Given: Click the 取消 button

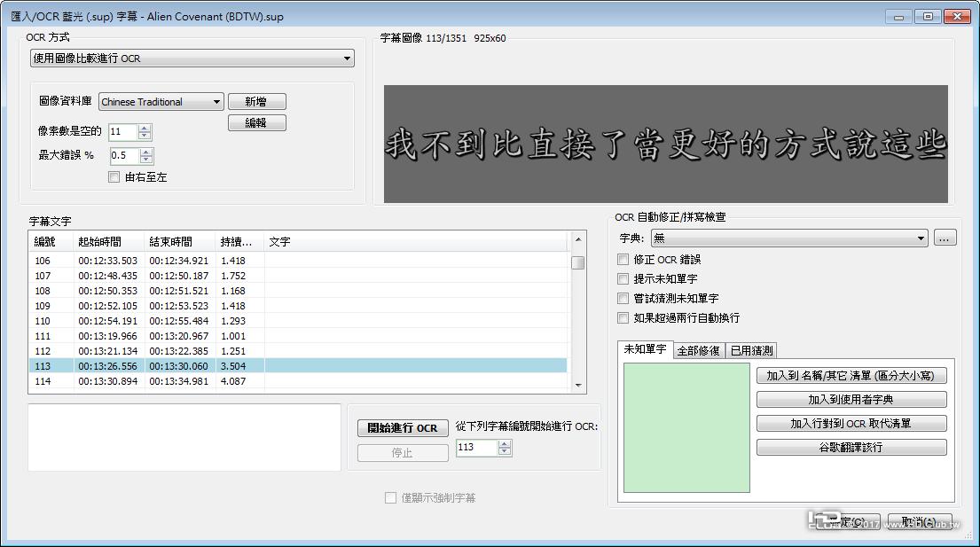Looking at the screenshot, I should point(920,522).
